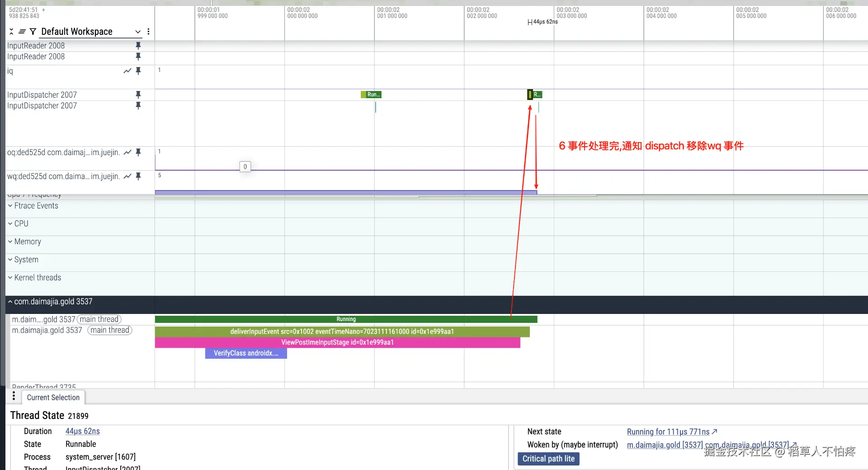Collapse the com.daimajia.gold 3537 process group
The width and height of the screenshot is (868, 470).
click(x=50, y=302)
